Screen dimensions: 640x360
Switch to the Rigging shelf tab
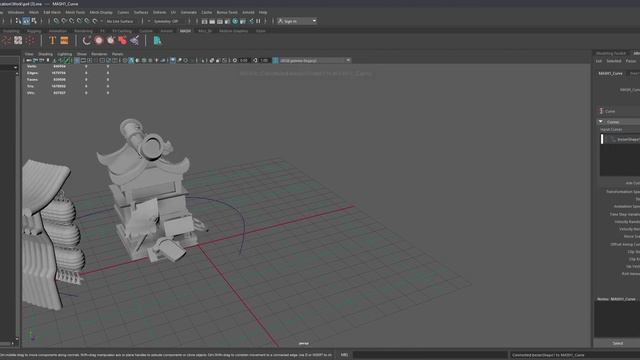tap(34, 31)
